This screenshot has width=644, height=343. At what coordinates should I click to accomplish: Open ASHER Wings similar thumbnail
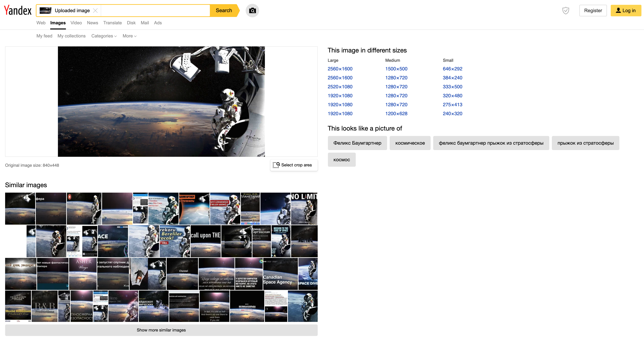(83, 274)
